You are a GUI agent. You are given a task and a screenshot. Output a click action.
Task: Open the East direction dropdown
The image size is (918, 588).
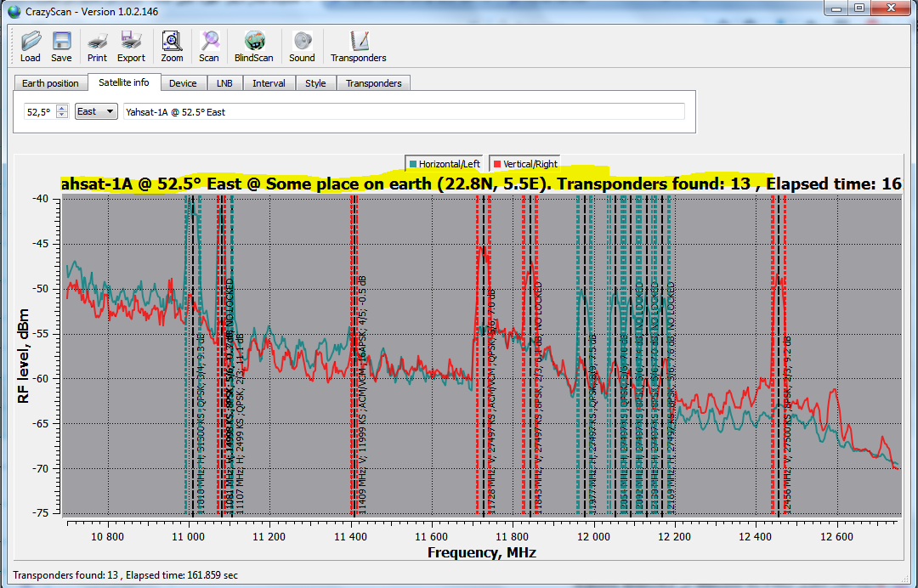point(96,111)
